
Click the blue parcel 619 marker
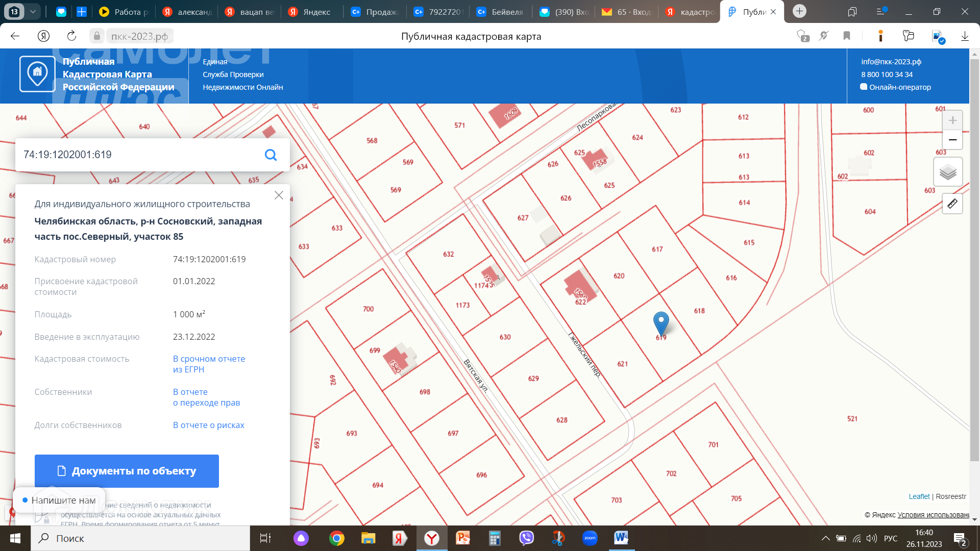(661, 322)
